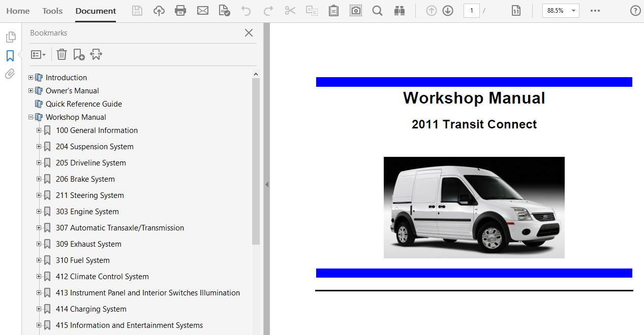Viewport: 644px width, 335px height.
Task: Go to next page arrow
Action: (x=448, y=11)
